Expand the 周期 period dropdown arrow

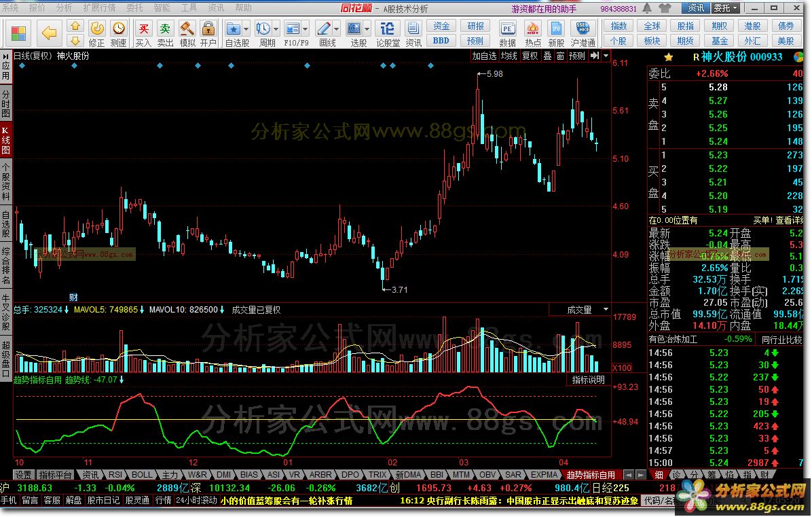point(276,29)
